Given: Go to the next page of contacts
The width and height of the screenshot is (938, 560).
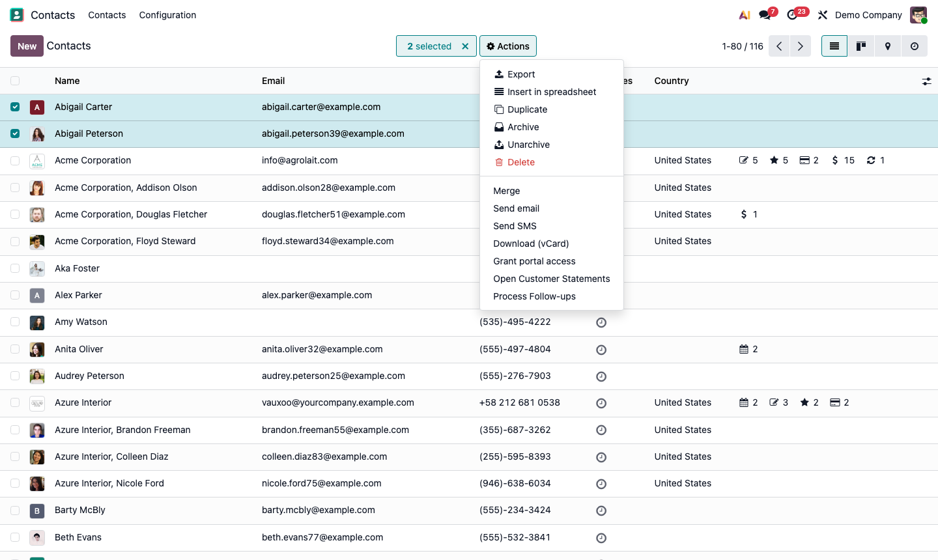Looking at the screenshot, I should pos(801,46).
